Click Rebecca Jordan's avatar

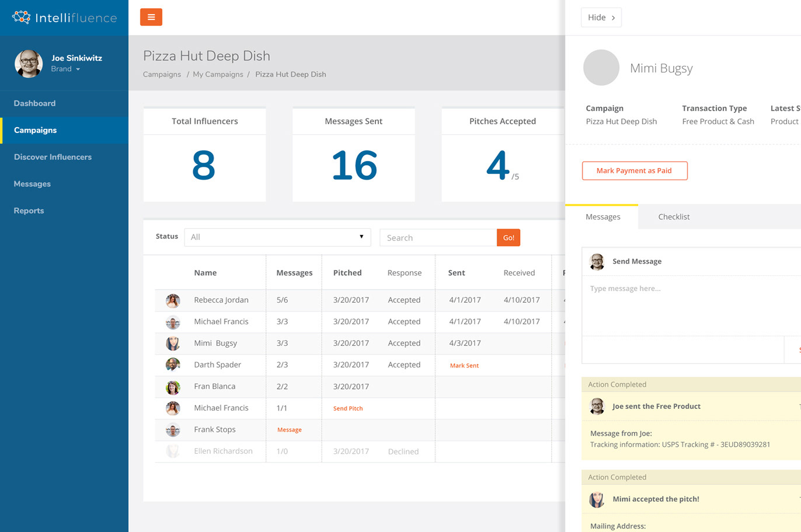[x=173, y=300]
